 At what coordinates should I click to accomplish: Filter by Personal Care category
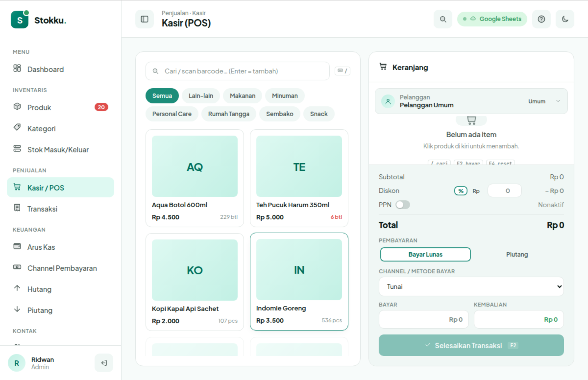172,114
